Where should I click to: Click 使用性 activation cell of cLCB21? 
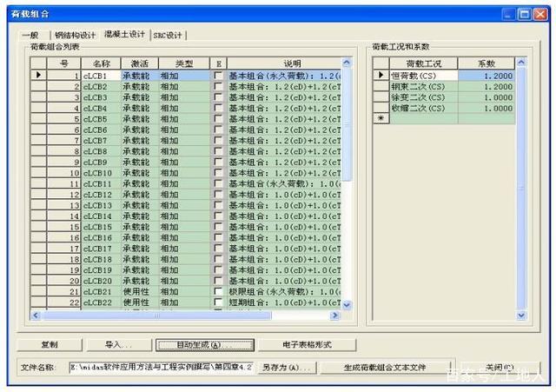[140, 291]
